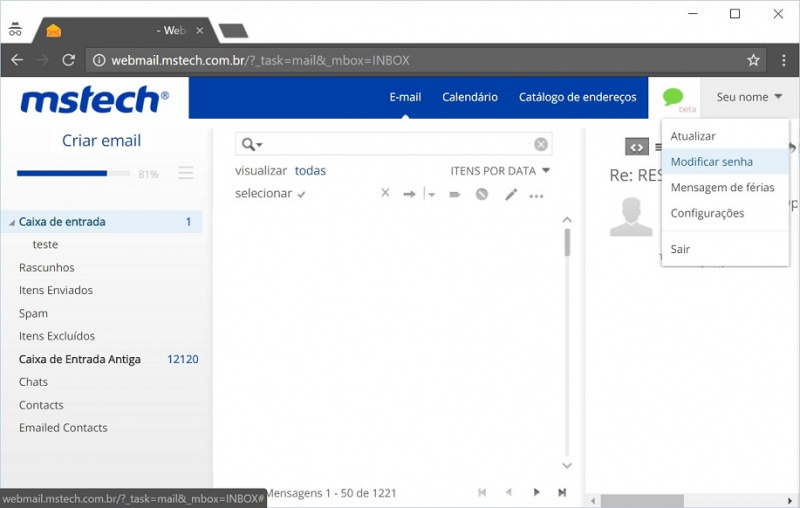Click the sender avatar placeholder
Viewport: 800px width, 508px height.
[x=631, y=217]
